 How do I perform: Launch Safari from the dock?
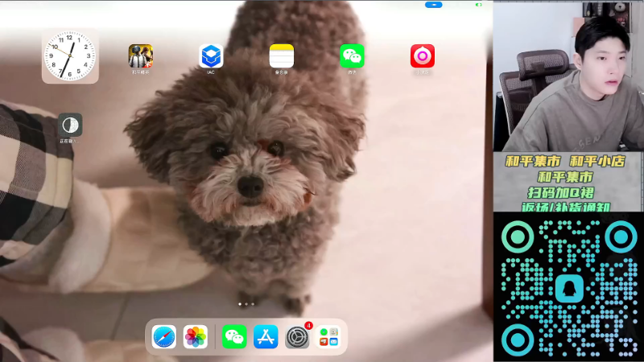click(164, 337)
